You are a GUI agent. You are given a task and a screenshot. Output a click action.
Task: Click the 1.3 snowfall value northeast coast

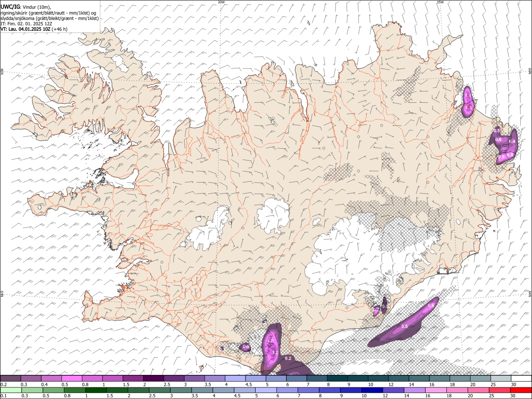pyautogui.click(x=468, y=108)
